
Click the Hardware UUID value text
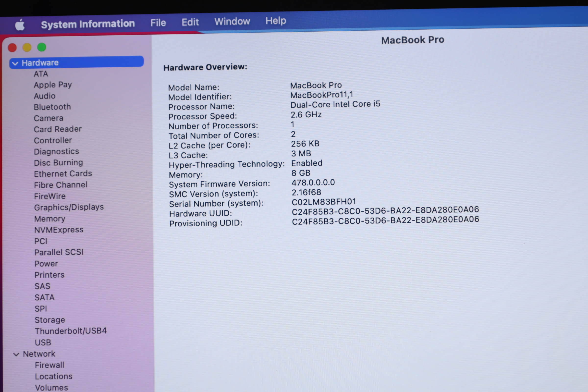click(385, 211)
